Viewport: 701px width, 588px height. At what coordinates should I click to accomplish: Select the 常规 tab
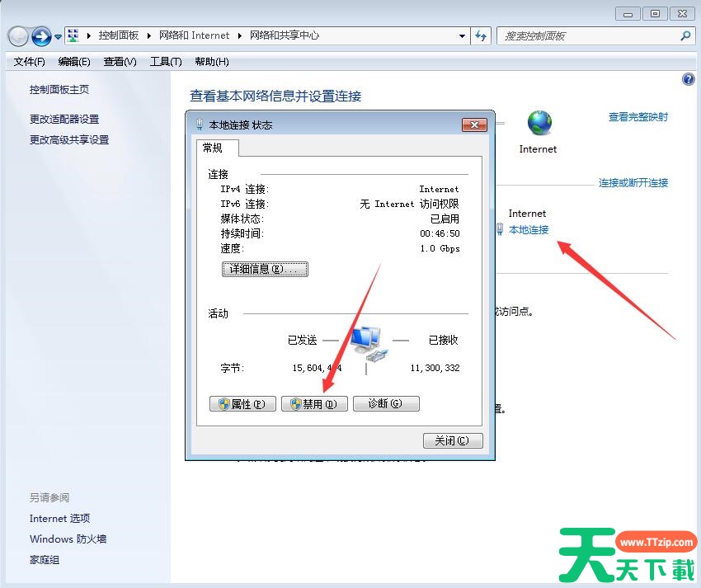(x=213, y=148)
